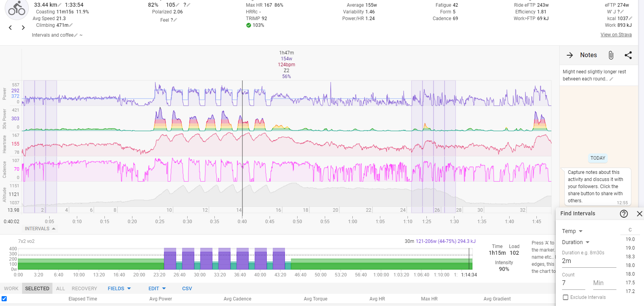This screenshot has width=644, height=306.
Task: Open Find Intervals help icon
Action: (624, 214)
